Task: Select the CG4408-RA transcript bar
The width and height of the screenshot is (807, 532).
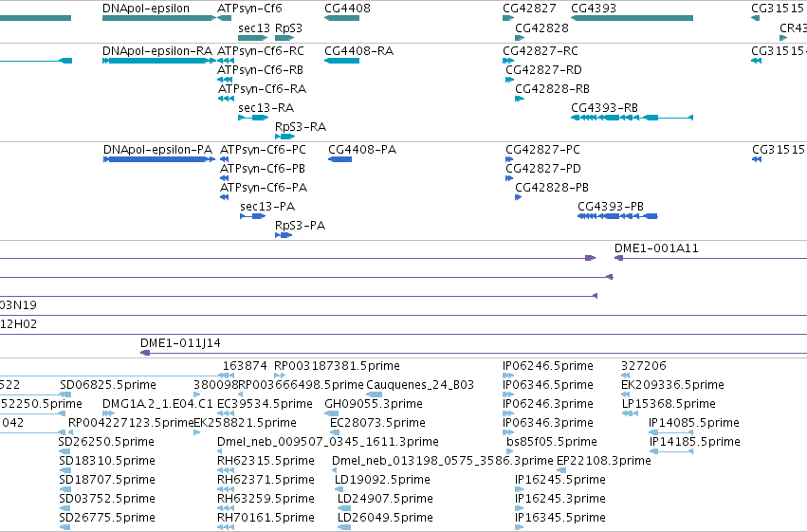Action: [x=341, y=61]
